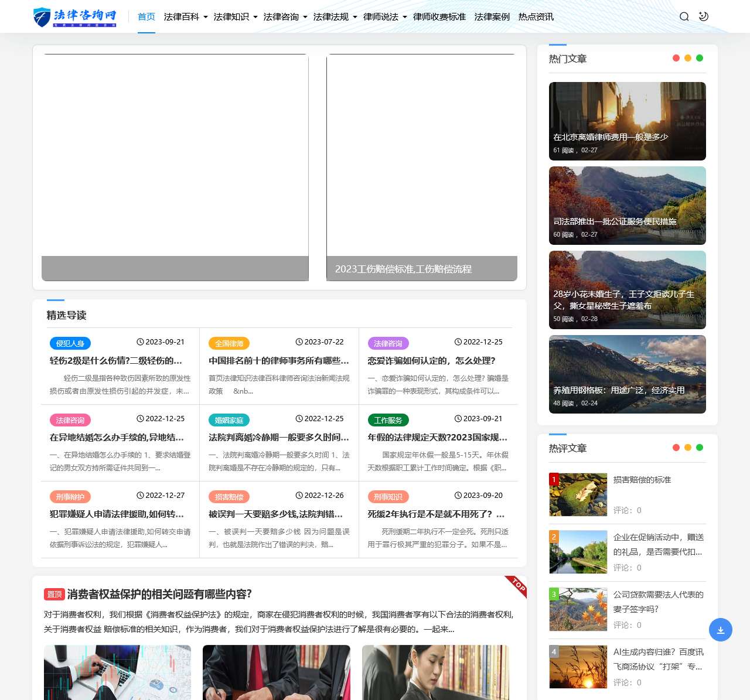Open article 被误判一天要赔多少钱
The image size is (750, 700).
coord(276,514)
